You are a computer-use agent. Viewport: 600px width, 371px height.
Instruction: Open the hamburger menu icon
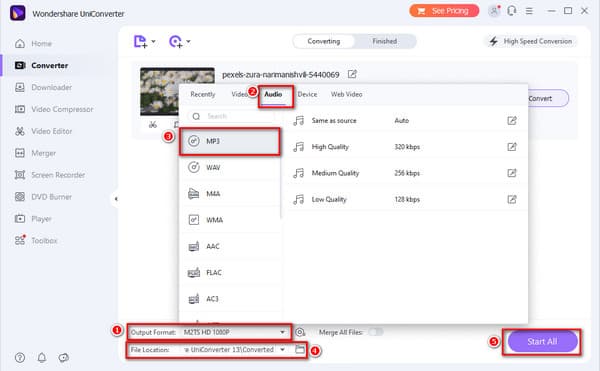[529, 11]
